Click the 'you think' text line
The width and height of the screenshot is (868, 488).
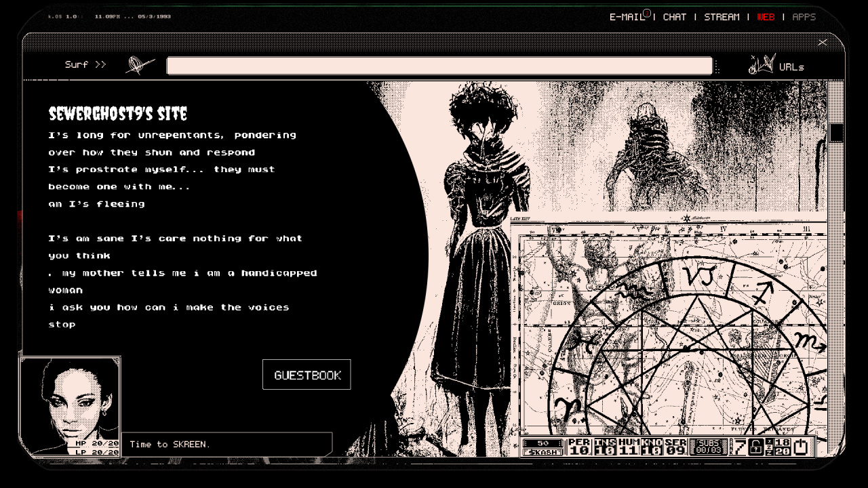79,256
